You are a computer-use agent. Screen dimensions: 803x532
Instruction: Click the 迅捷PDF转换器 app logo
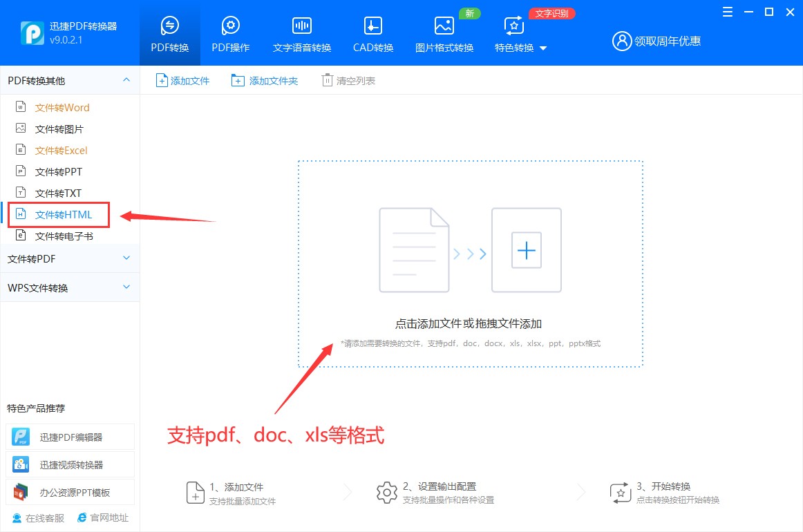32,32
